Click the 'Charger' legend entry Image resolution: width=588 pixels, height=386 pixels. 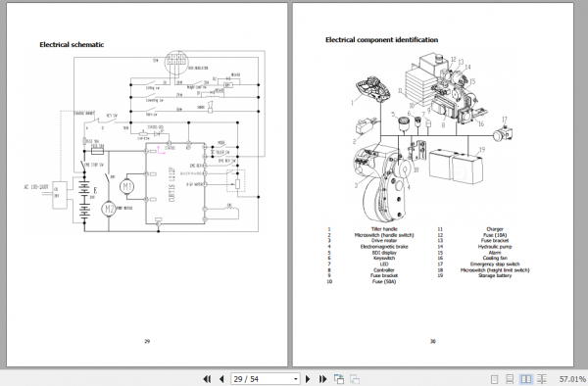click(495, 229)
